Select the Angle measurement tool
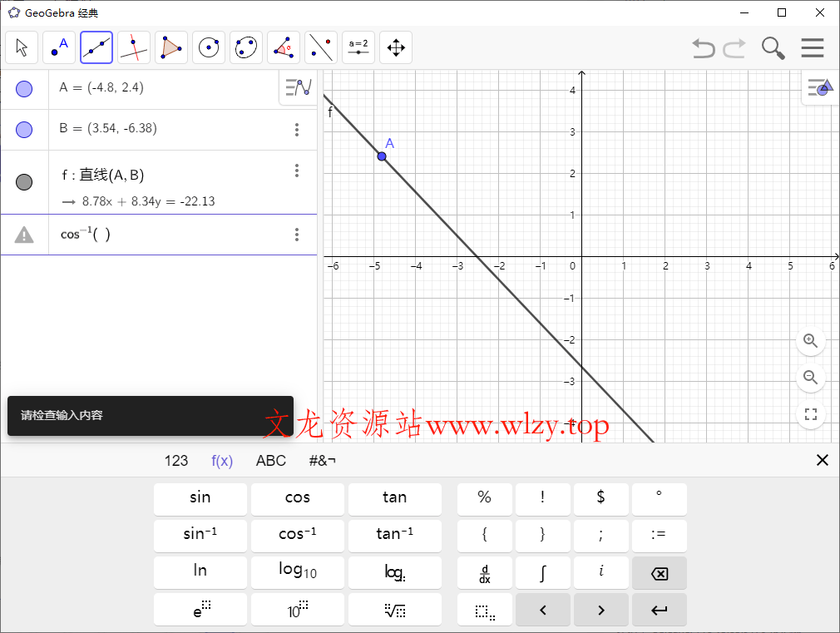840x633 pixels. [x=284, y=47]
